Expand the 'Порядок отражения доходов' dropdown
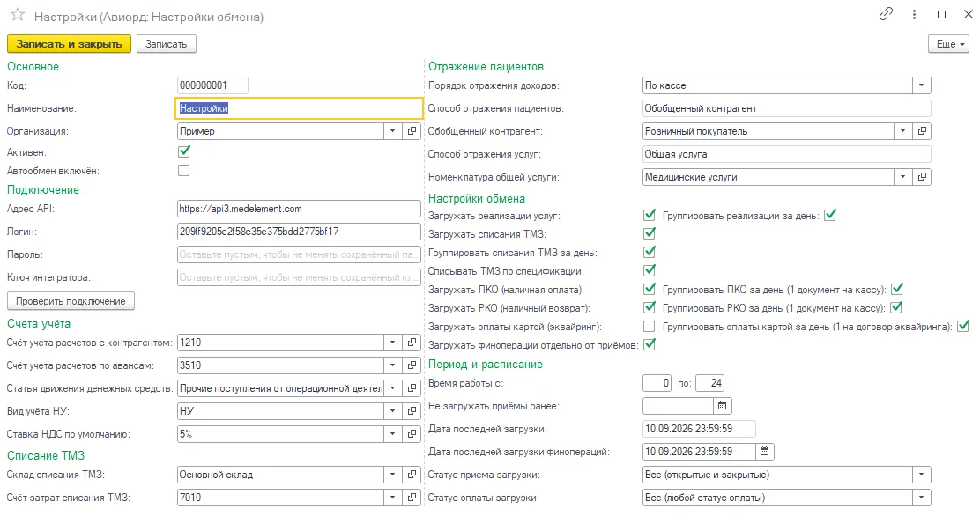The image size is (980, 516). pos(921,85)
